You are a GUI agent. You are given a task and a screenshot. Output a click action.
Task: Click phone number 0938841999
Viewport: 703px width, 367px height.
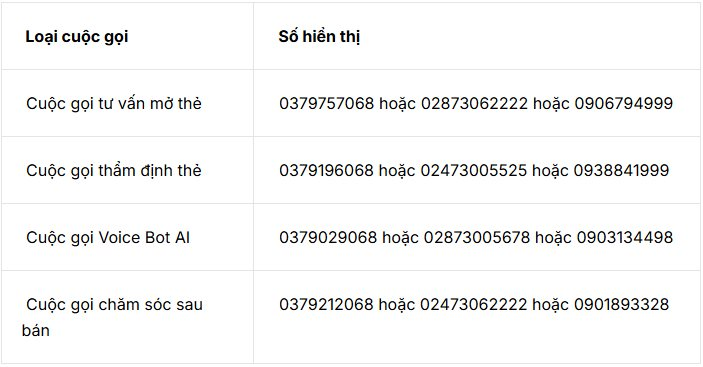pyautogui.click(x=621, y=170)
